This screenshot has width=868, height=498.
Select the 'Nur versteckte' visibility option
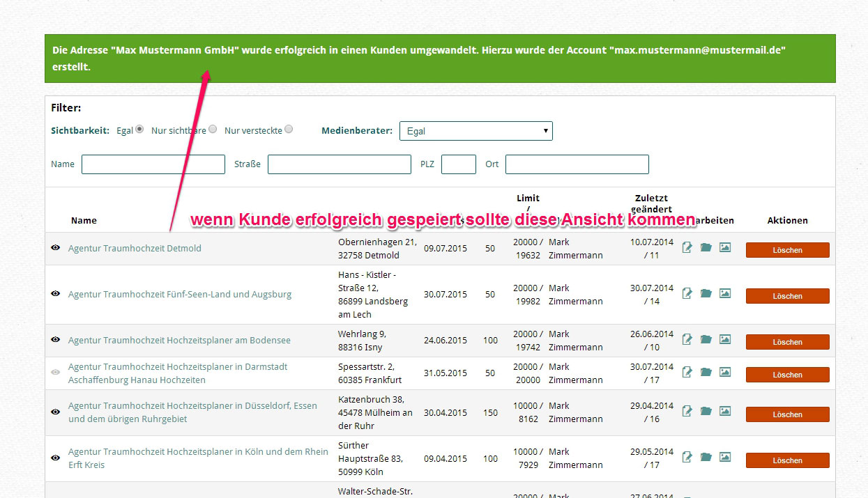tap(289, 130)
